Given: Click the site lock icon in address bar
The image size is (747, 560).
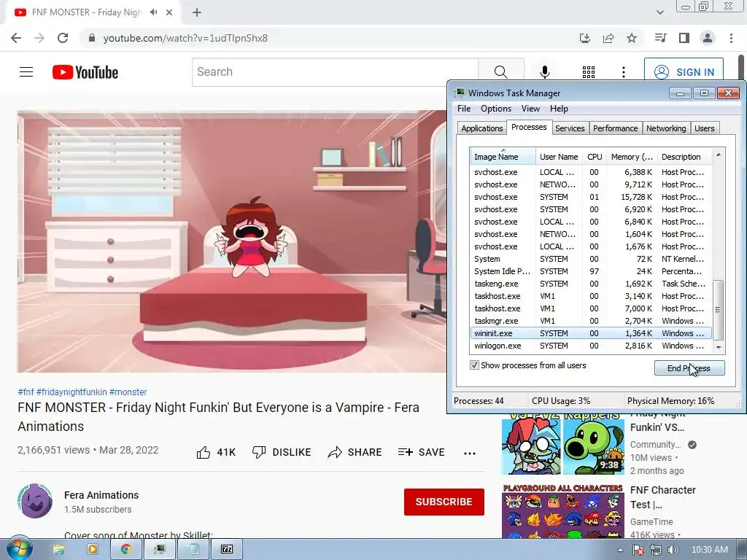Looking at the screenshot, I should pos(92,38).
